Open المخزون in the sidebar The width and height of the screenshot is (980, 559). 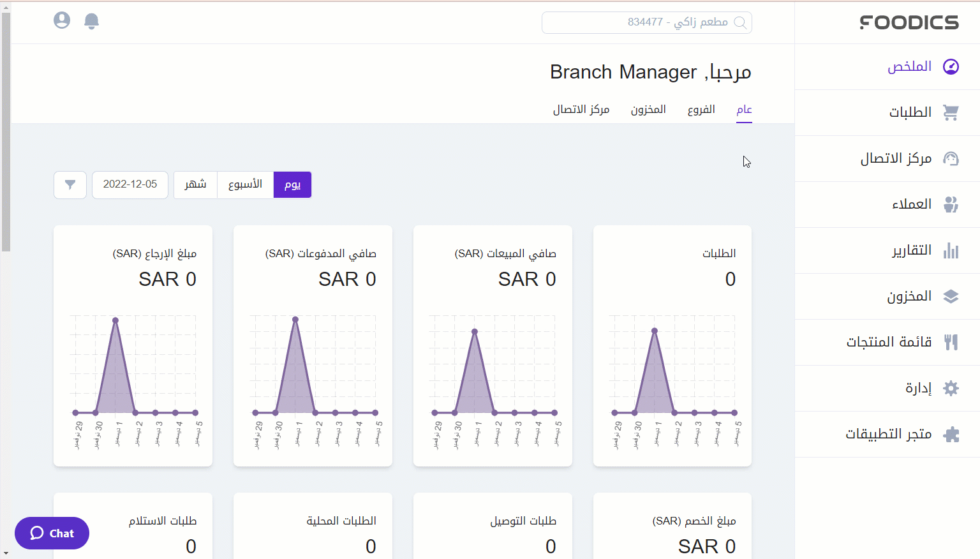(887, 296)
